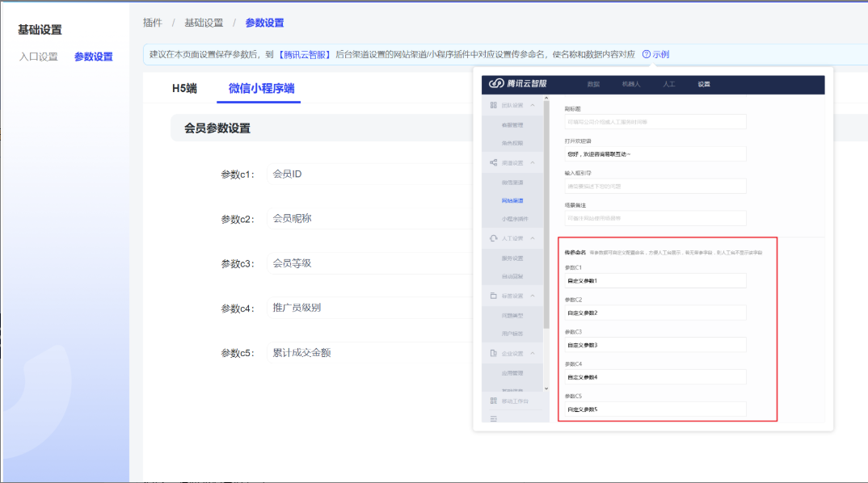868x483 pixels.
Task: Collapse the 团队设置 section chevron
Action: [x=533, y=106]
